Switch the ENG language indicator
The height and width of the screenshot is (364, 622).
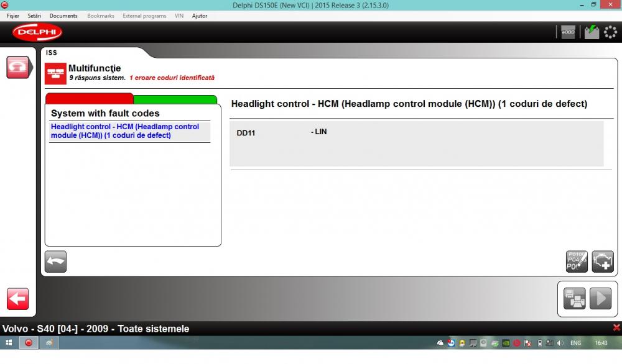[575, 343]
